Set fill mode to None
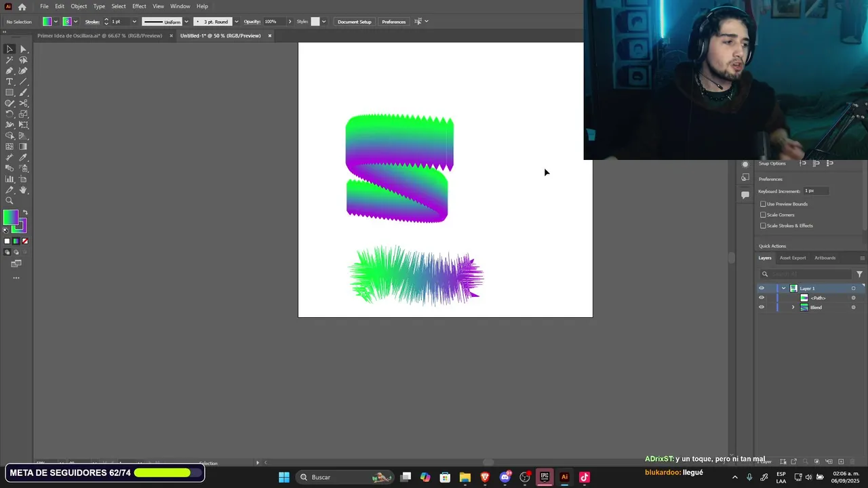 pos(25,241)
